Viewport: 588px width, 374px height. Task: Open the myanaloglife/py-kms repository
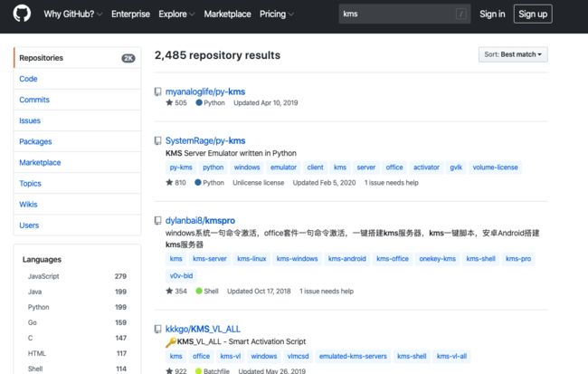(205, 91)
